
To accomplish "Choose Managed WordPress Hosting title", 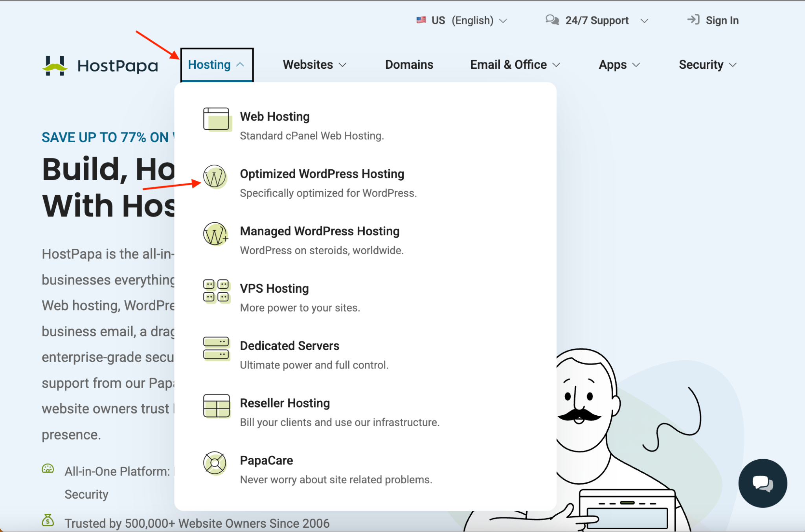I will 320,231.
